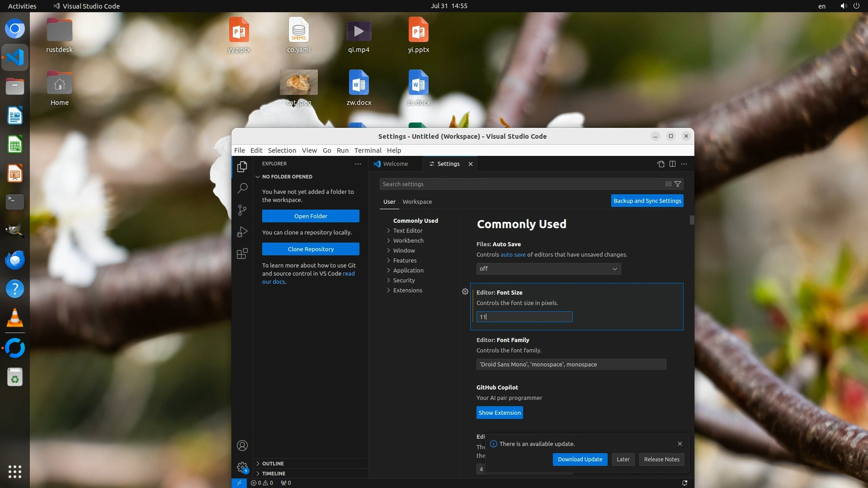Switch to Workspace settings tab
Viewport: 868px width, 488px height.
point(417,202)
